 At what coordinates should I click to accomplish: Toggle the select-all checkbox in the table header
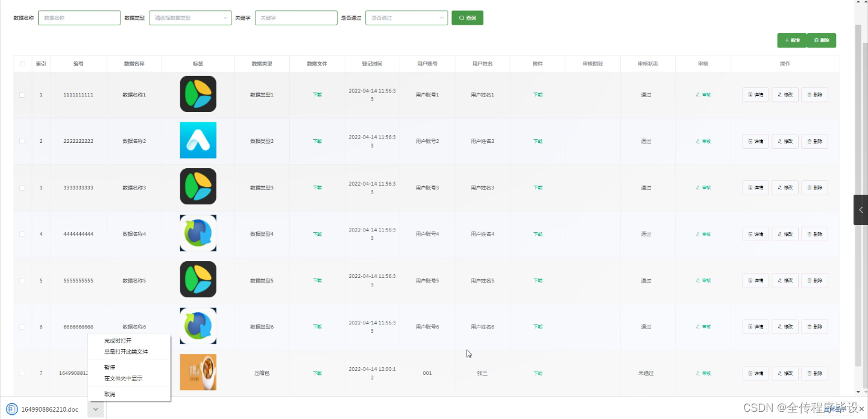coord(22,63)
